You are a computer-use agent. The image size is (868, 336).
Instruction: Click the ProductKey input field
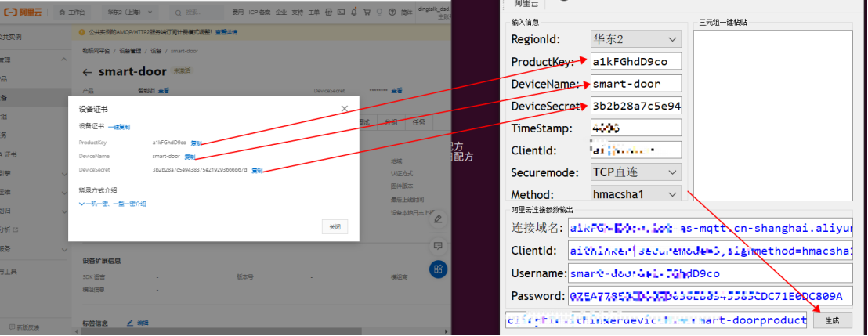[635, 61]
